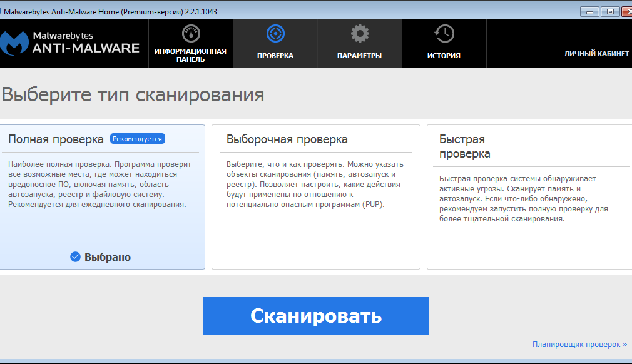Click the scan target icon
The width and height of the screenshot is (632, 364).
click(x=275, y=34)
